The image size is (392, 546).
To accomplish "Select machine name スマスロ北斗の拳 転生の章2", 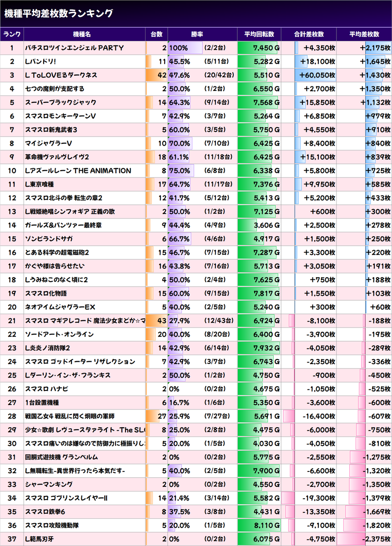I will [x=64, y=198].
